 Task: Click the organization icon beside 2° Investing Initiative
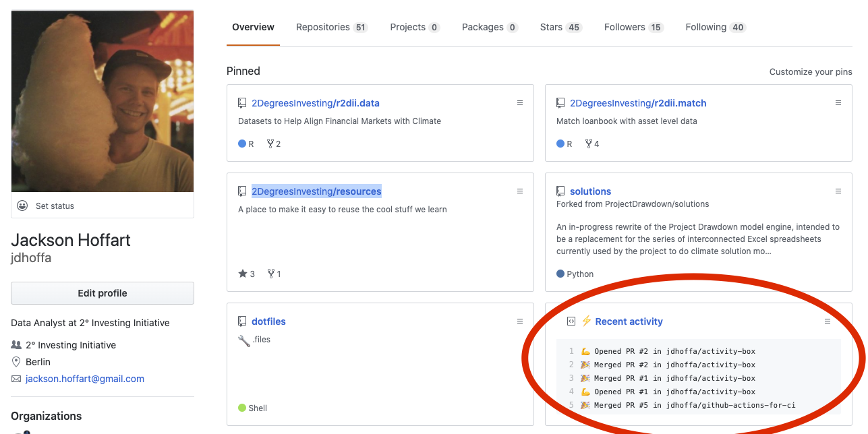[x=16, y=345]
